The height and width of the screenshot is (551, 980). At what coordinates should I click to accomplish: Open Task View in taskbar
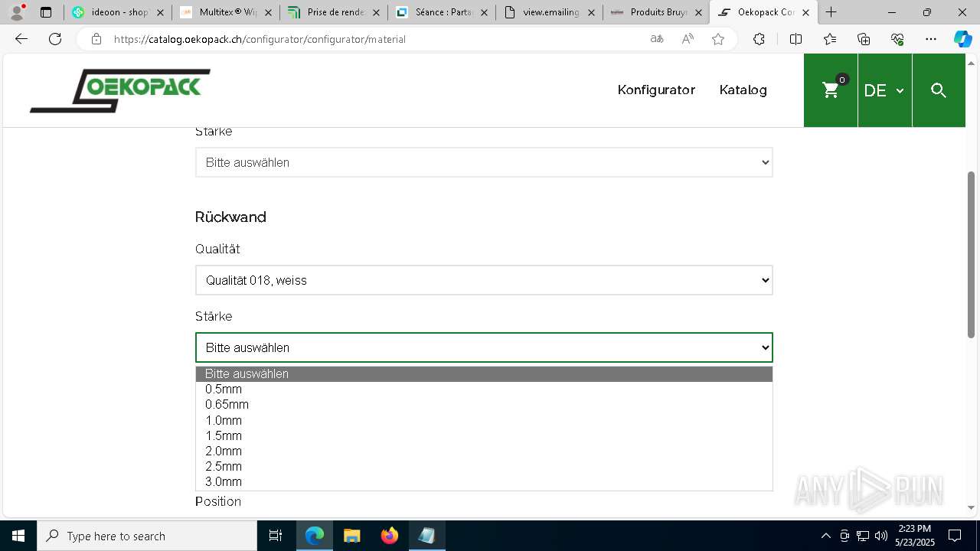[276, 536]
